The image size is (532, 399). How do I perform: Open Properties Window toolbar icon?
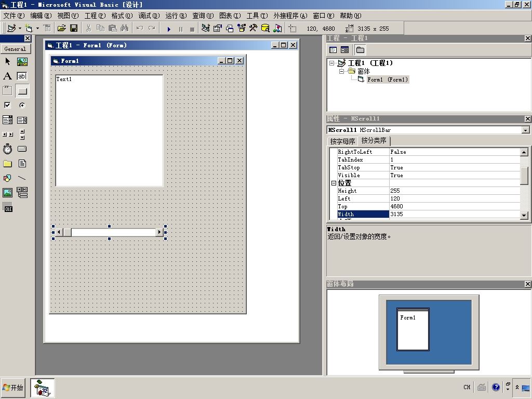pyautogui.click(x=218, y=29)
